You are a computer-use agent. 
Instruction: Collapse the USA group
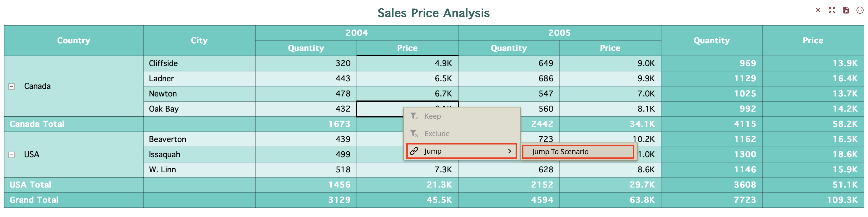(11, 155)
